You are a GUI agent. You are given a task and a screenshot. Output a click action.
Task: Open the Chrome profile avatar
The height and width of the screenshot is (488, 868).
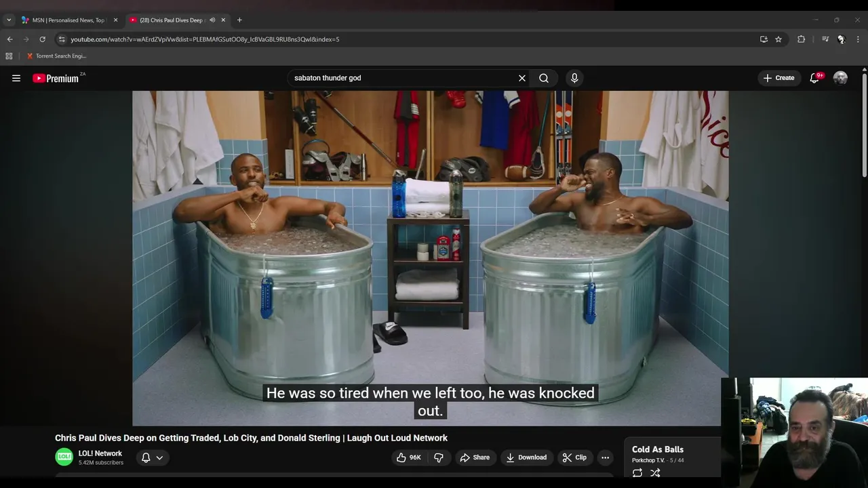click(x=841, y=39)
